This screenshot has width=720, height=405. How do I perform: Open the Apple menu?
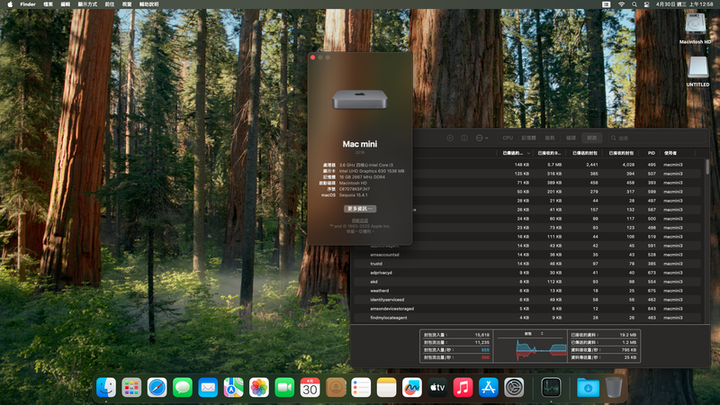10,4
